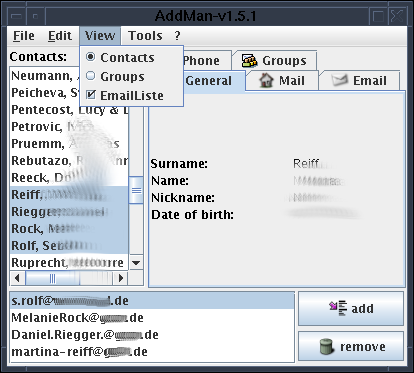Click the contacts list scroll down arrow

click(x=136, y=263)
